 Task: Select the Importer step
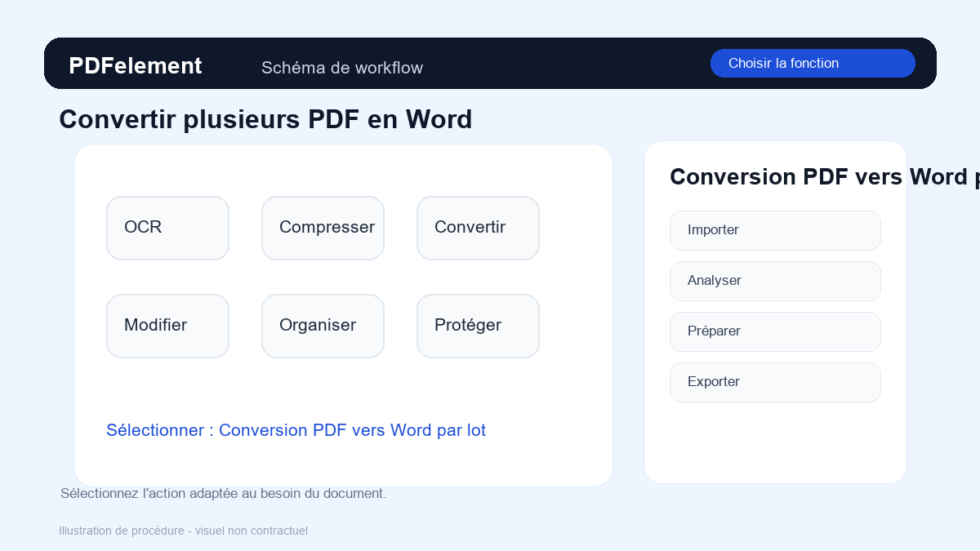point(775,230)
